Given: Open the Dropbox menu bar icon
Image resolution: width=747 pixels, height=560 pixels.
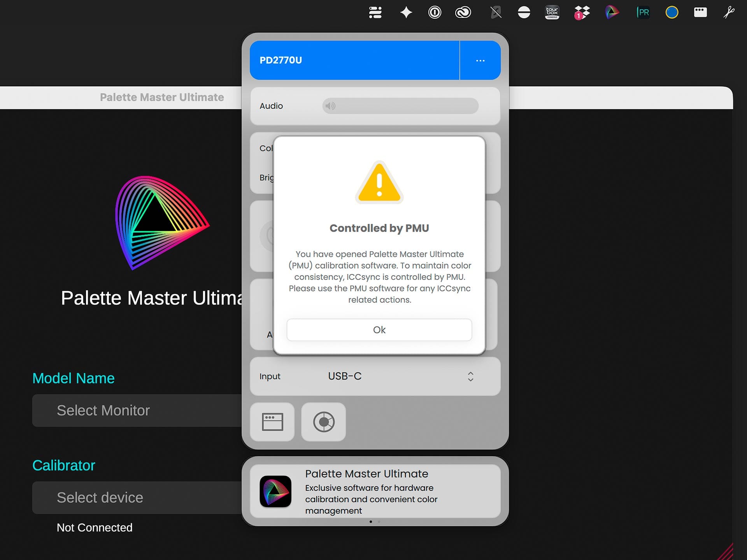Looking at the screenshot, I should [582, 12].
